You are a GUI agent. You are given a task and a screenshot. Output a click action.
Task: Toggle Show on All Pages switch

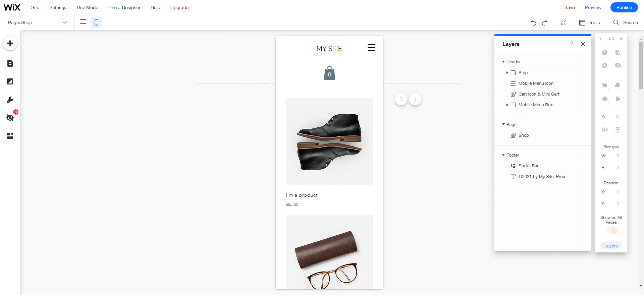click(x=611, y=231)
